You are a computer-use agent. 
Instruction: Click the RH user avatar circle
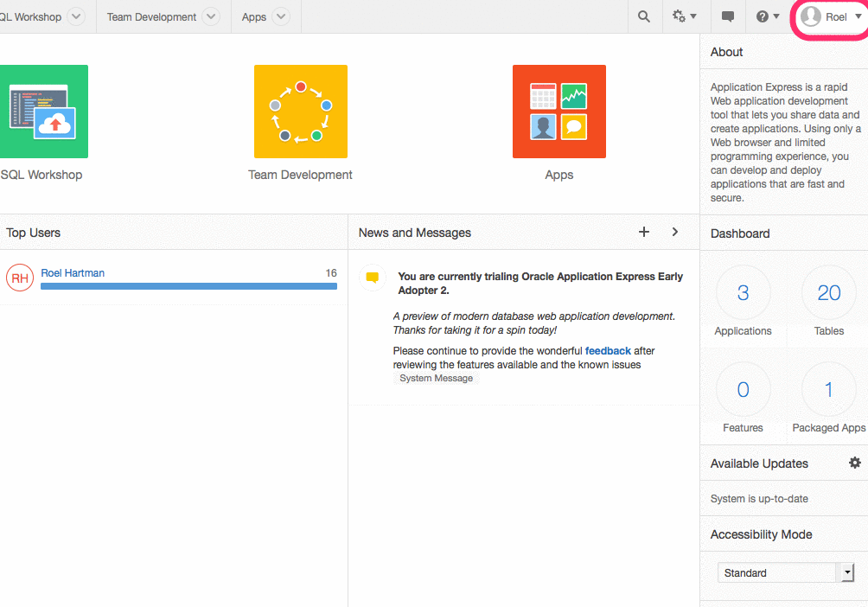pyautogui.click(x=20, y=278)
